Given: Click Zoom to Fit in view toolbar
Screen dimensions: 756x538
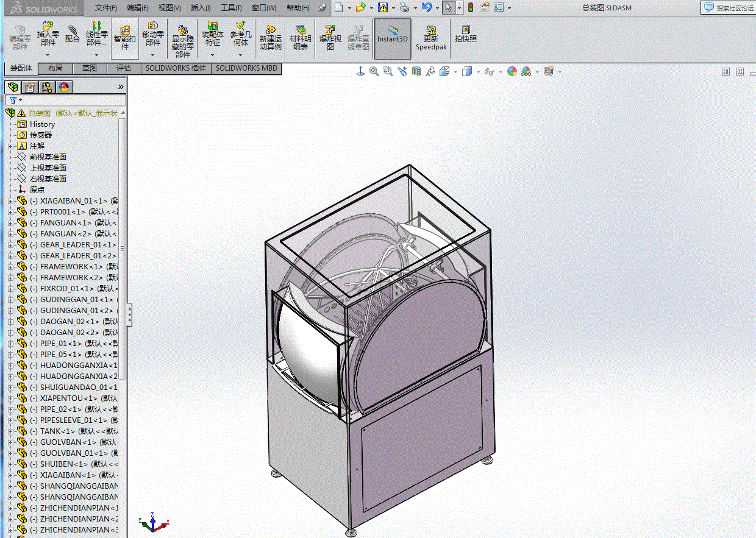Looking at the screenshot, I should (374, 71).
